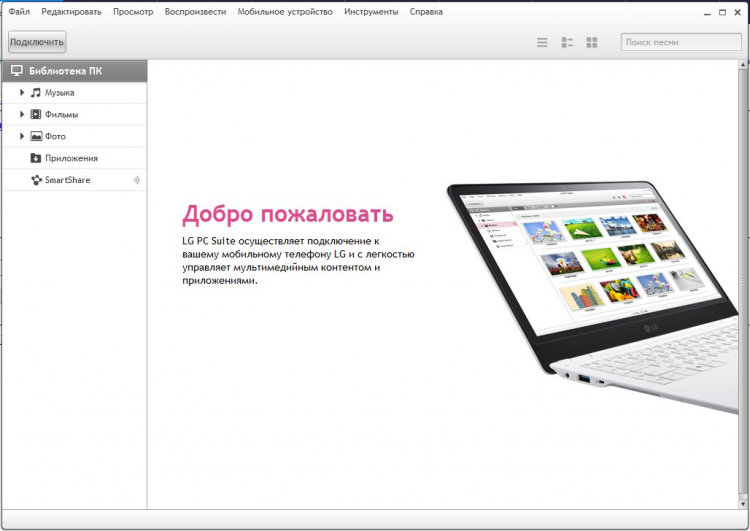
Task: Click the monitor icon beside Библиотека ПК
Action: pyautogui.click(x=17, y=71)
